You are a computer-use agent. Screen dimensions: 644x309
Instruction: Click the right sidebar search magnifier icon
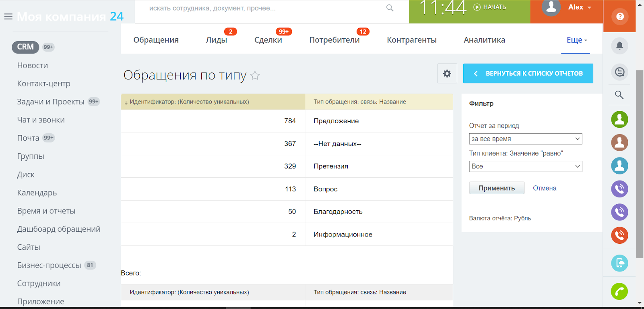click(619, 95)
